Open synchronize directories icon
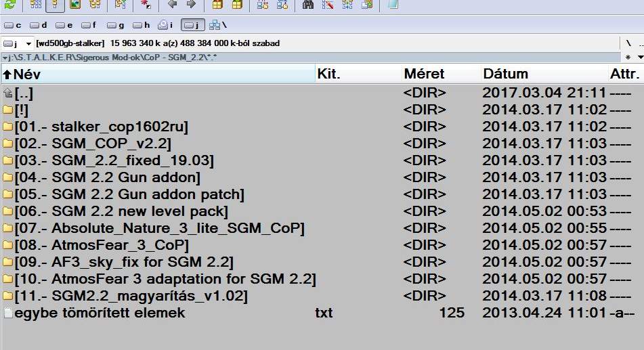This screenshot has height=350, width=644. coord(347,4)
